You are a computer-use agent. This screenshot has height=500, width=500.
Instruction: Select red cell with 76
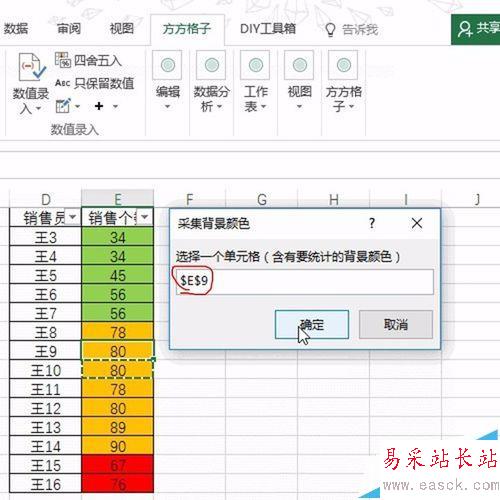[118, 484]
